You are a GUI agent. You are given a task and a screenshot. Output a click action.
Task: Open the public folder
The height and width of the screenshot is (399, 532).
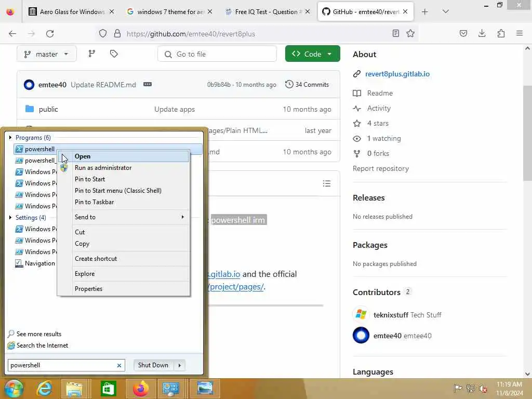[48, 109]
